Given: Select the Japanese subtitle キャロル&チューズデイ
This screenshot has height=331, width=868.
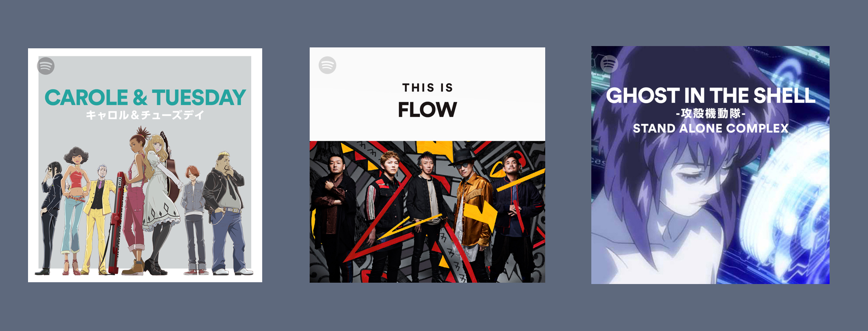Looking at the screenshot, I should click(145, 115).
